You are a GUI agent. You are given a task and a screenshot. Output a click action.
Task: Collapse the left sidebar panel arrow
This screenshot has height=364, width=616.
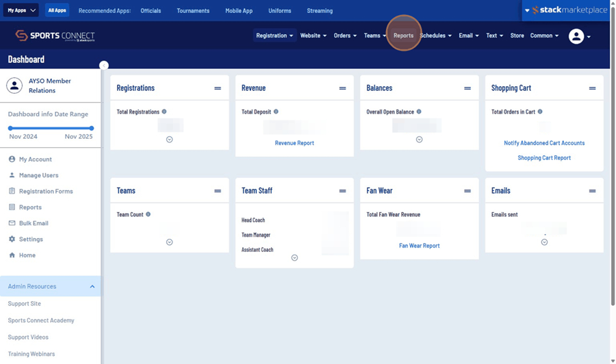(104, 66)
